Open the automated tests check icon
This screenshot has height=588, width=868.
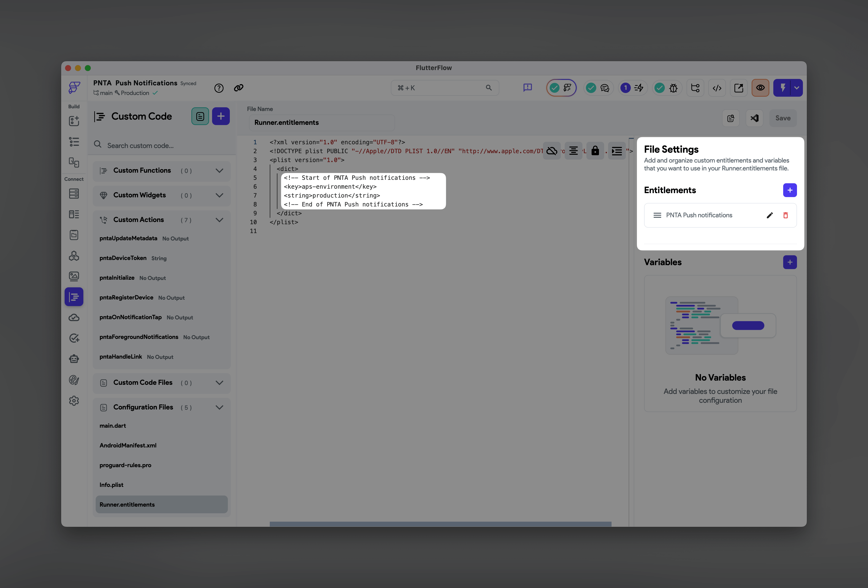pos(74,338)
